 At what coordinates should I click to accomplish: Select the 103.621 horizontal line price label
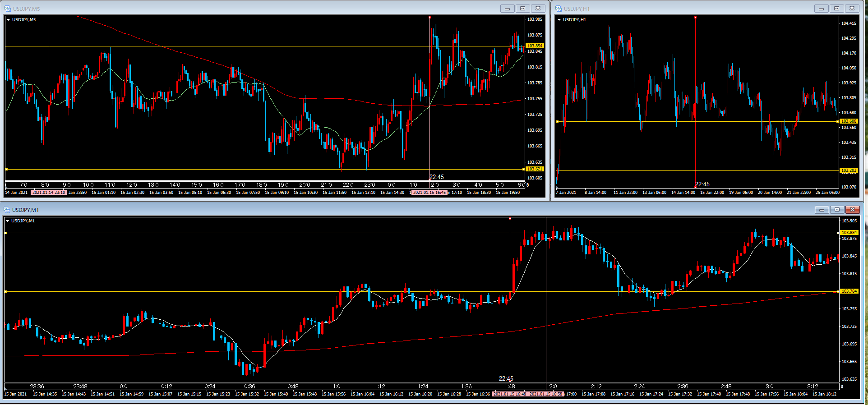click(535, 169)
